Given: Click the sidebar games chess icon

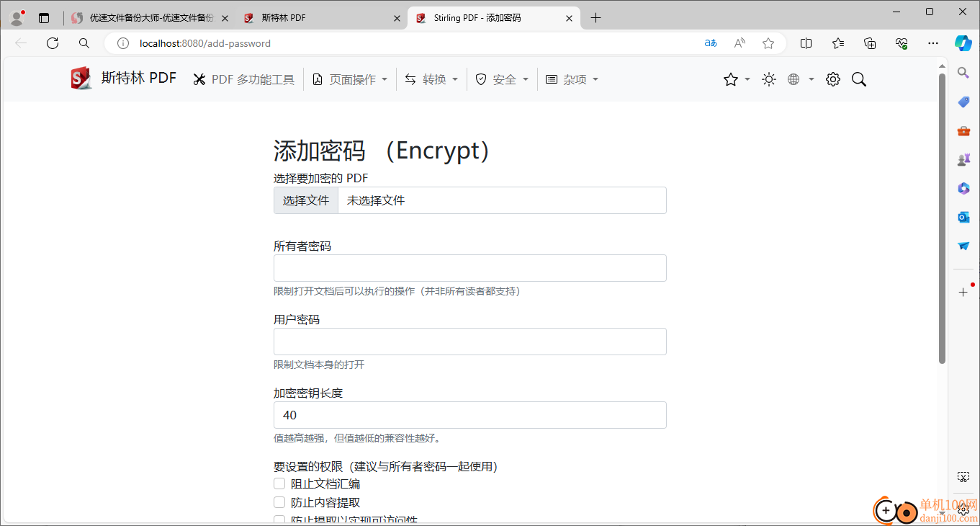Looking at the screenshot, I should click(x=963, y=159).
